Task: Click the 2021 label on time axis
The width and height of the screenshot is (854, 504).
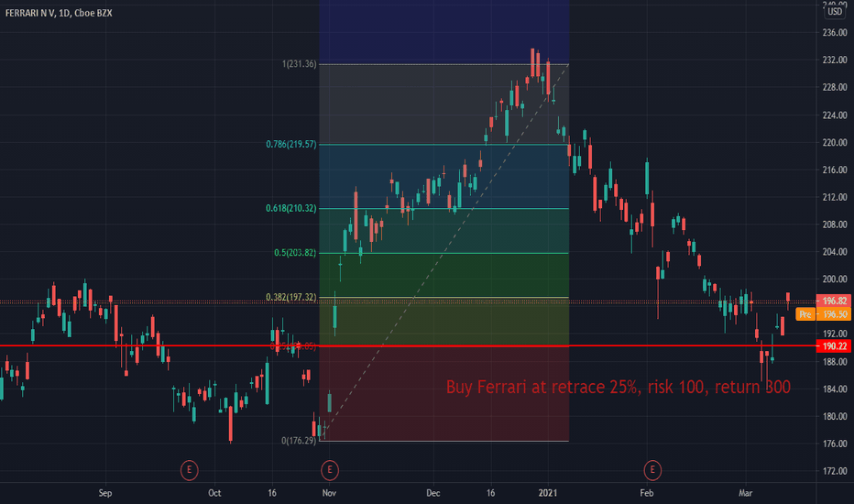Action: (548, 493)
